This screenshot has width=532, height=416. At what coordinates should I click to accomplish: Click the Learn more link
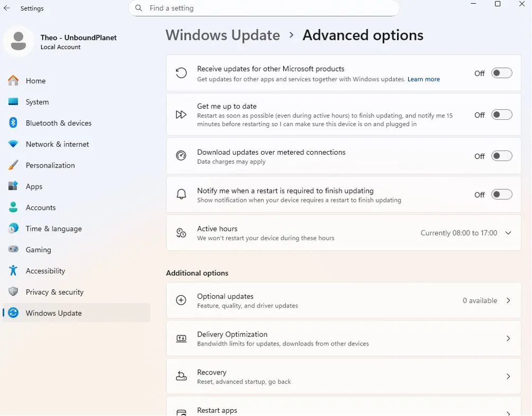(423, 79)
